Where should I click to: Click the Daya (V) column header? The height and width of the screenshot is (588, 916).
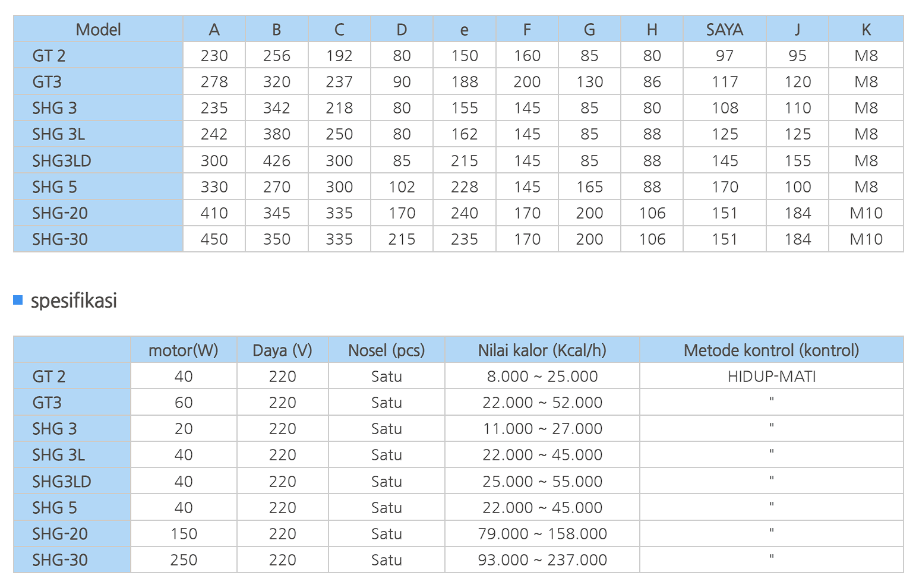click(x=282, y=350)
